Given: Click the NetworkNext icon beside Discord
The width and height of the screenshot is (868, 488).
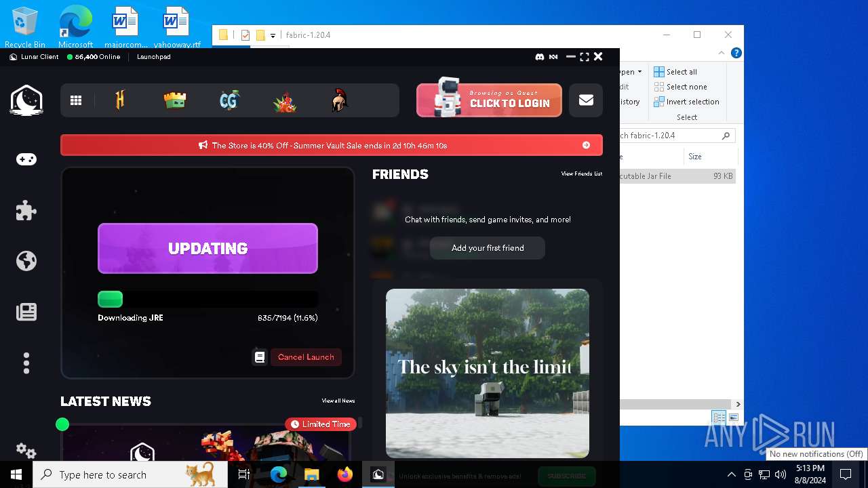Looking at the screenshot, I should coord(553,57).
